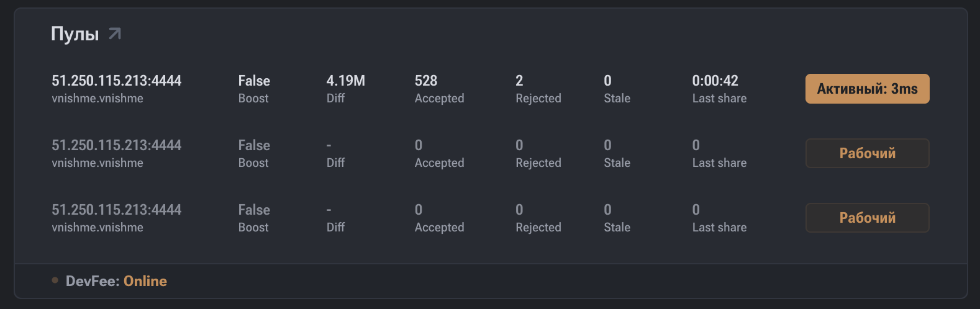Open the Пулы arrow link icon
This screenshot has width=980, height=309.
tap(115, 34)
